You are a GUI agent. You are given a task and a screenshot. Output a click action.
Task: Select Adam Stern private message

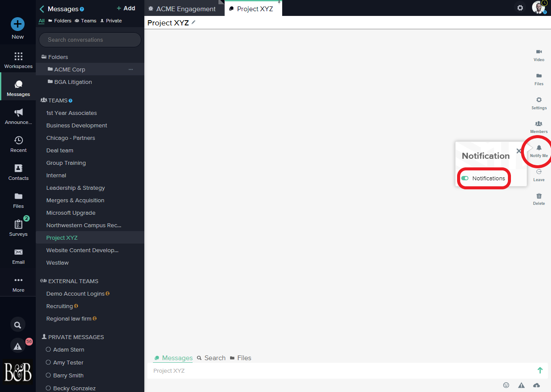68,349
